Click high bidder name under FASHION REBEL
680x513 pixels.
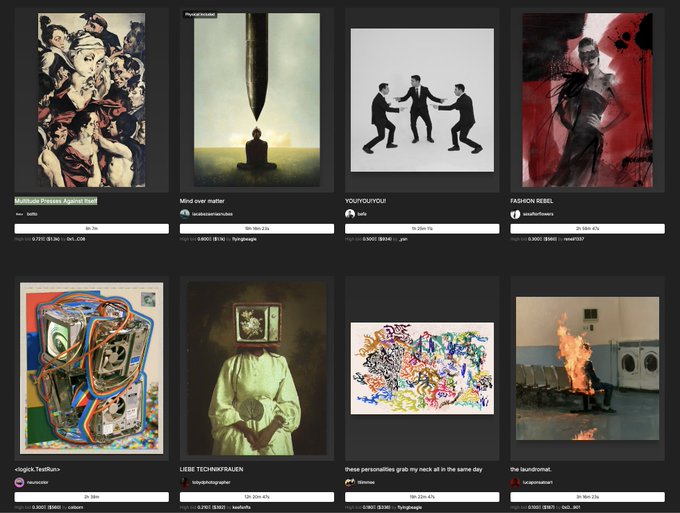point(574,239)
